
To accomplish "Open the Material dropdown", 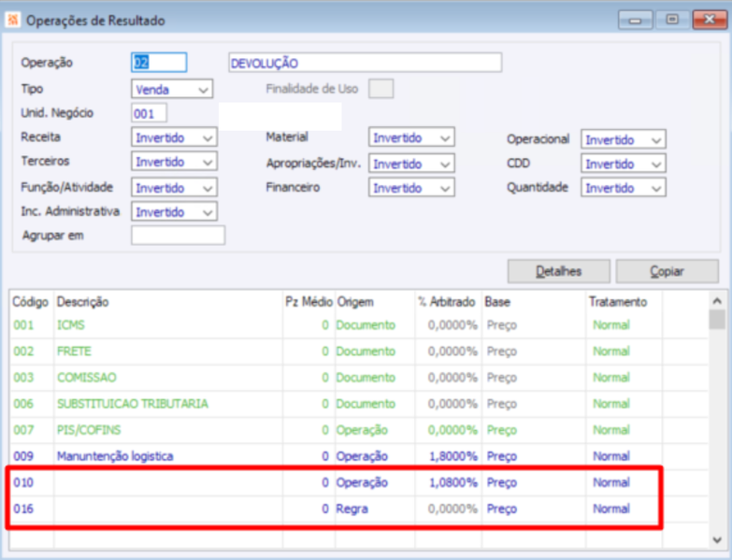I will 411,137.
